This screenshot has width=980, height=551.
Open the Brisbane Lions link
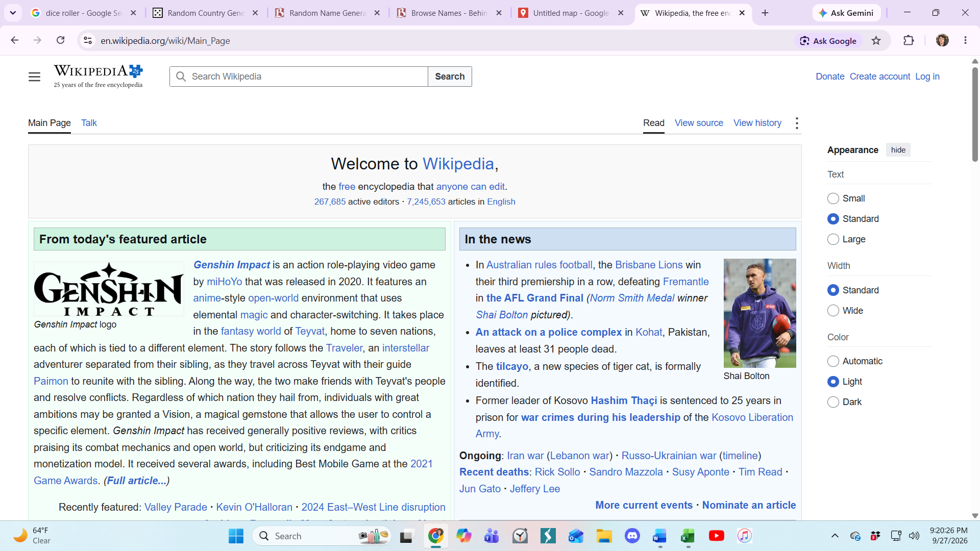pos(649,265)
